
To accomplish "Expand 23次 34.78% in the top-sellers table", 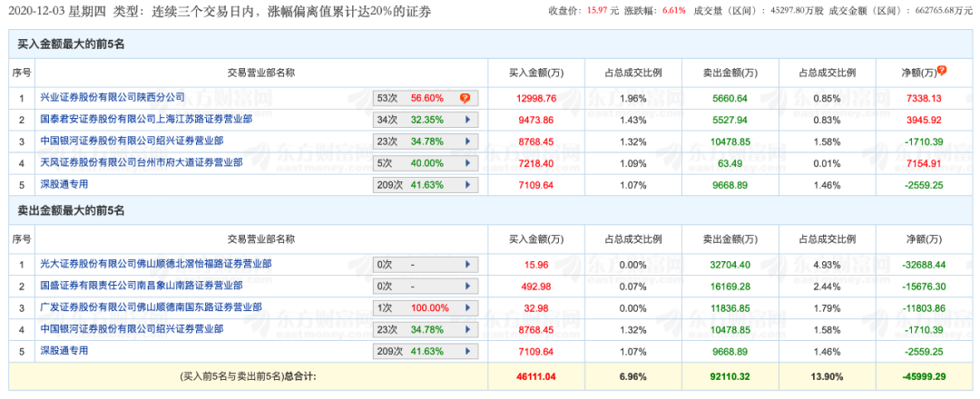I will [426, 330].
